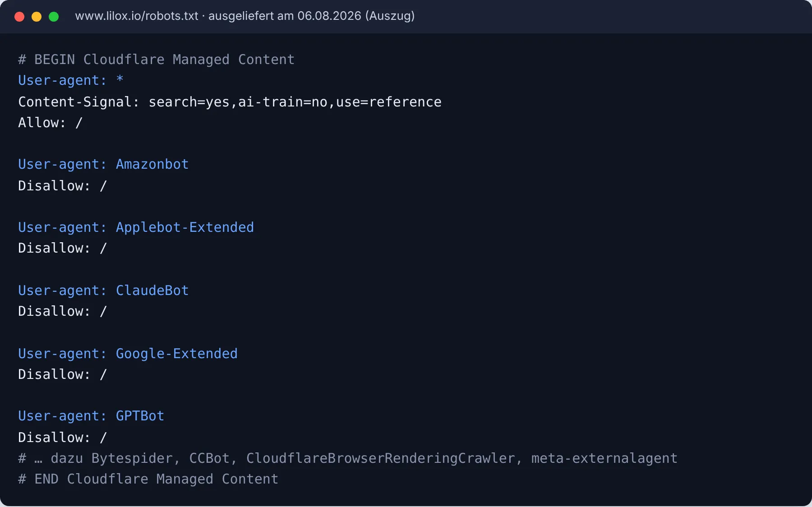Close the robots.txt window with the red button
812x507 pixels.
pos(19,17)
